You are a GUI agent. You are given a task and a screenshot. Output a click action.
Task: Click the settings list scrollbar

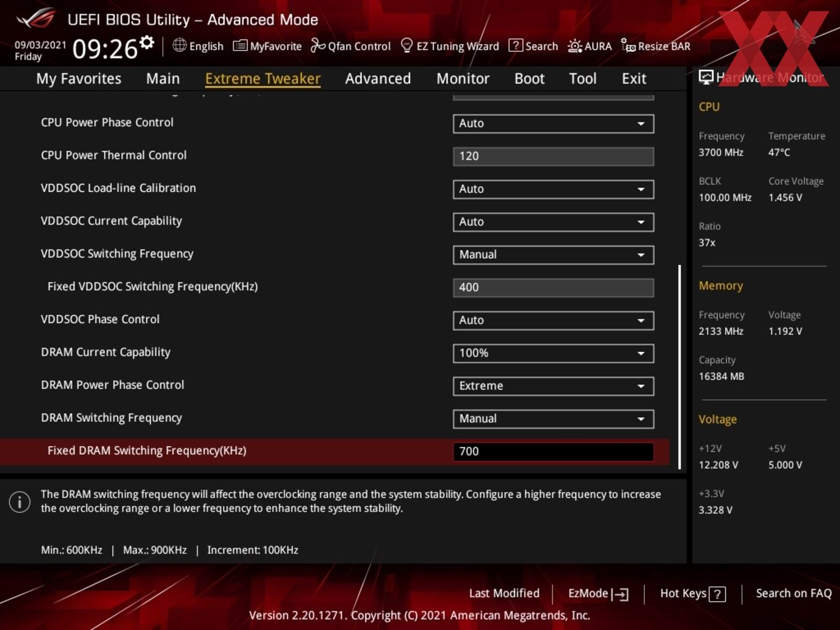(x=679, y=367)
